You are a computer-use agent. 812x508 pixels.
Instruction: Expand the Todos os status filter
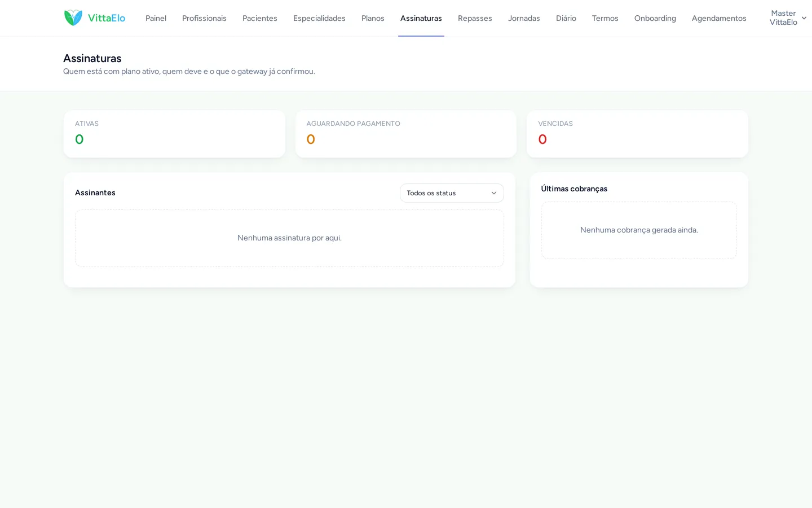click(452, 193)
